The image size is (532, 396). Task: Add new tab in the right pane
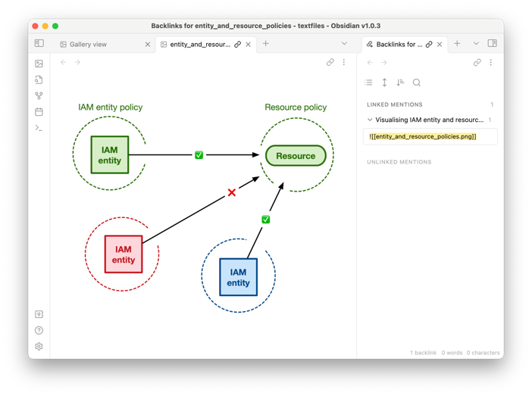(457, 43)
